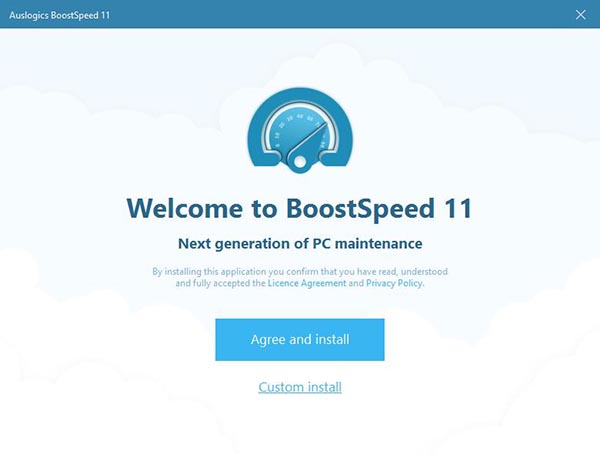Open the Custom install link
This screenshot has width=600, height=454.
[300, 387]
